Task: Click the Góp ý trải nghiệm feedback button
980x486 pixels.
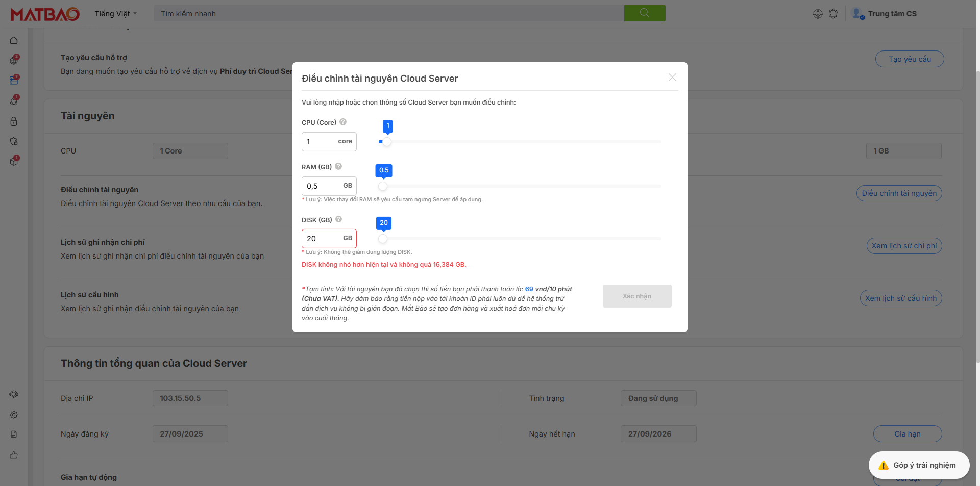Action: (x=918, y=465)
